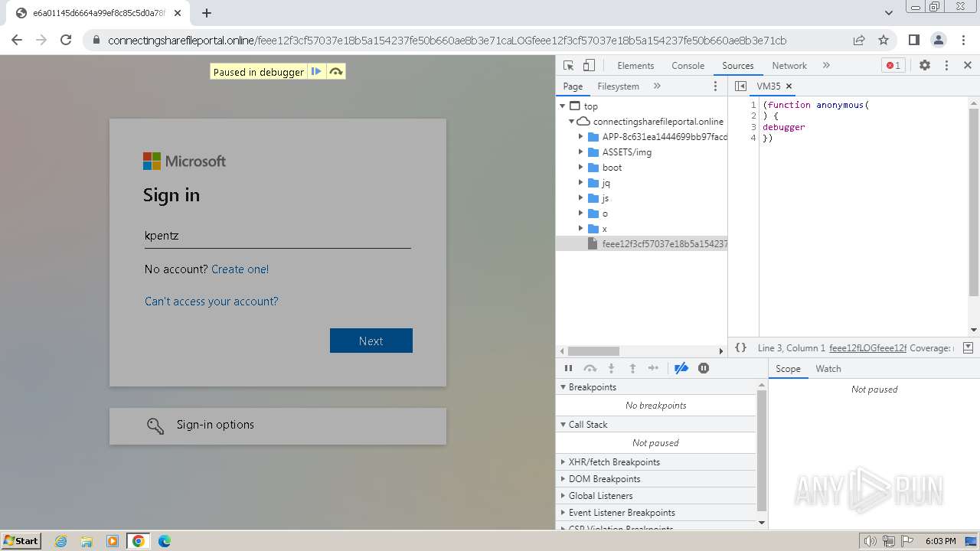Expand XHR/fetch Breakpoints section
This screenshot has height=551, width=980.
tap(656, 462)
